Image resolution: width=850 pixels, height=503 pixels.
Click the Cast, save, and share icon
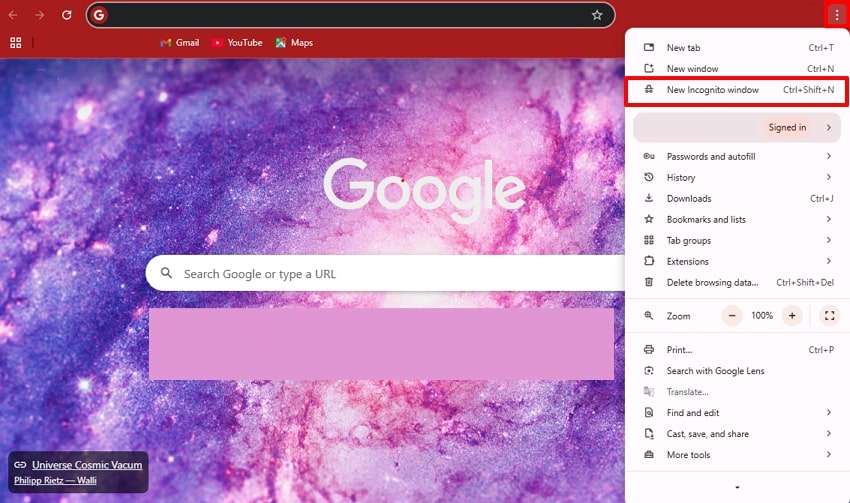click(648, 434)
